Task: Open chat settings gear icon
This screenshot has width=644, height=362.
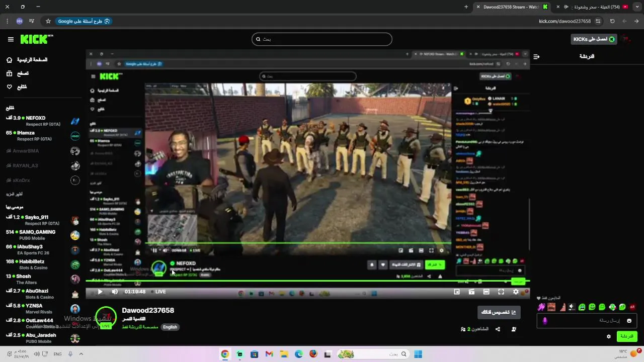Action: point(609,336)
